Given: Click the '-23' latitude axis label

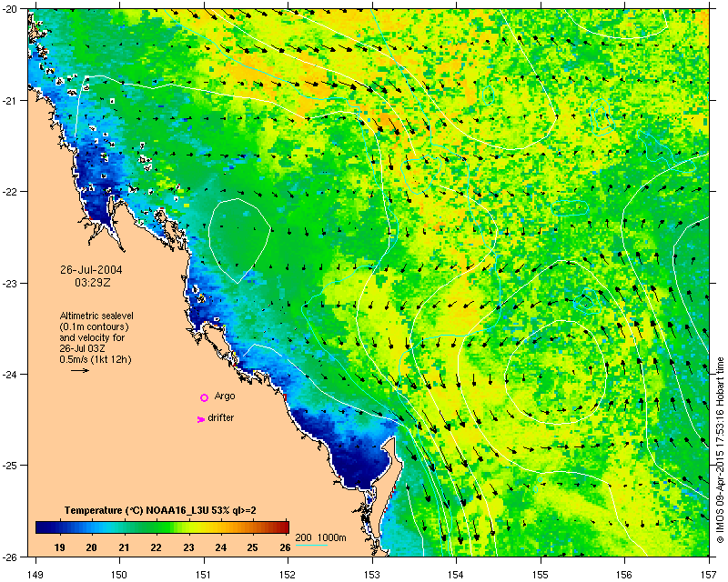Looking at the screenshot, I should tap(9, 283).
